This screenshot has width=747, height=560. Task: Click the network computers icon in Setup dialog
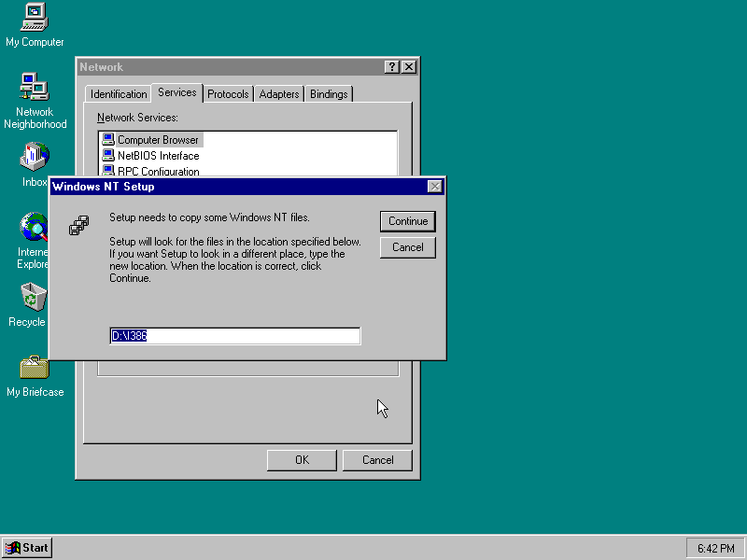79,225
